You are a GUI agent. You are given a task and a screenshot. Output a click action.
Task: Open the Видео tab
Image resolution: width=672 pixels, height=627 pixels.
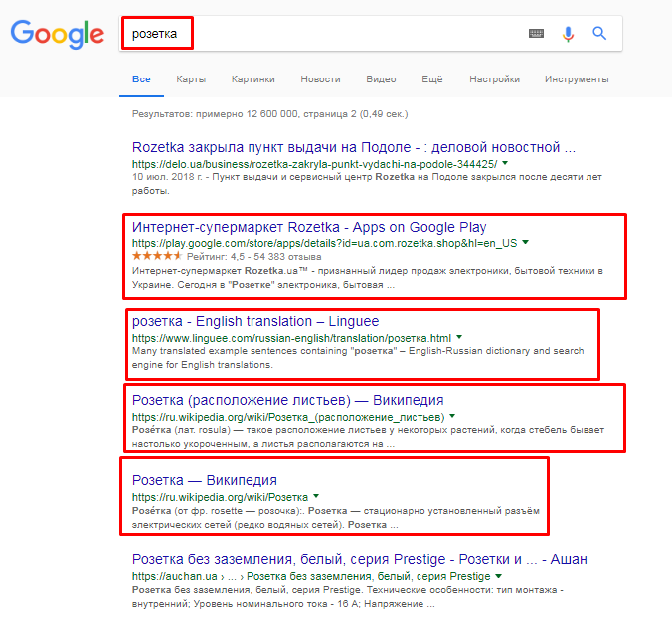(x=381, y=79)
